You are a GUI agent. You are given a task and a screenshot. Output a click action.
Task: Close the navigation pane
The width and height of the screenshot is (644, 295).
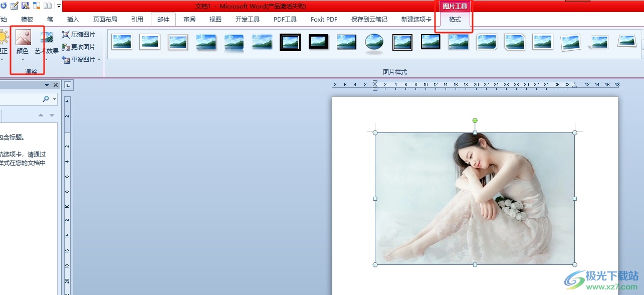tap(56, 85)
